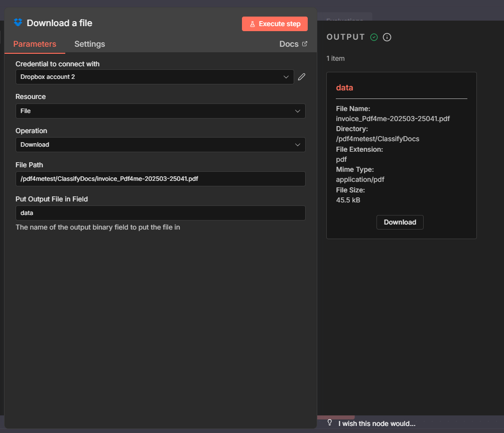504x433 pixels.
Task: Click the Download button in output panel
Action: [400, 222]
